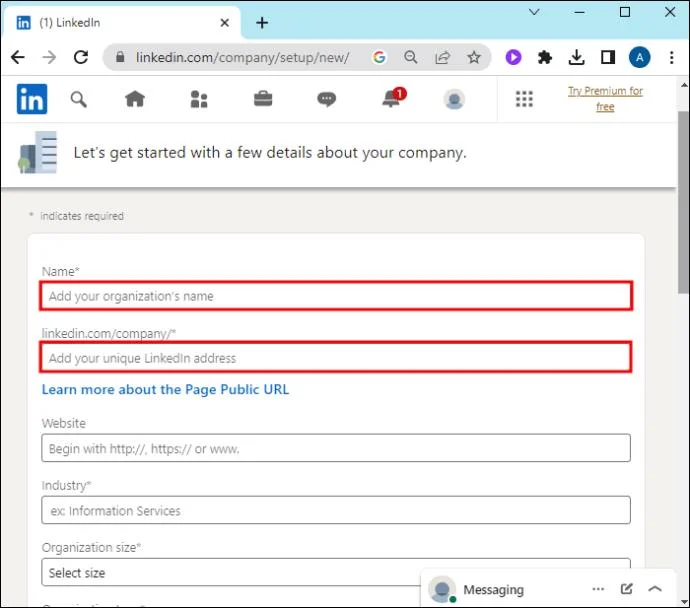Click the share page icon
Viewport: 690px width, 608px height.
[x=442, y=57]
